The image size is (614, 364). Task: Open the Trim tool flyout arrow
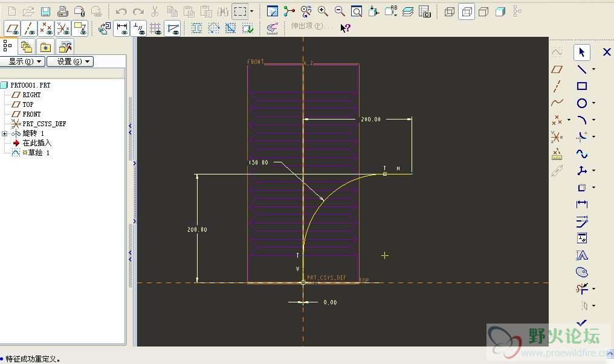tap(594, 289)
